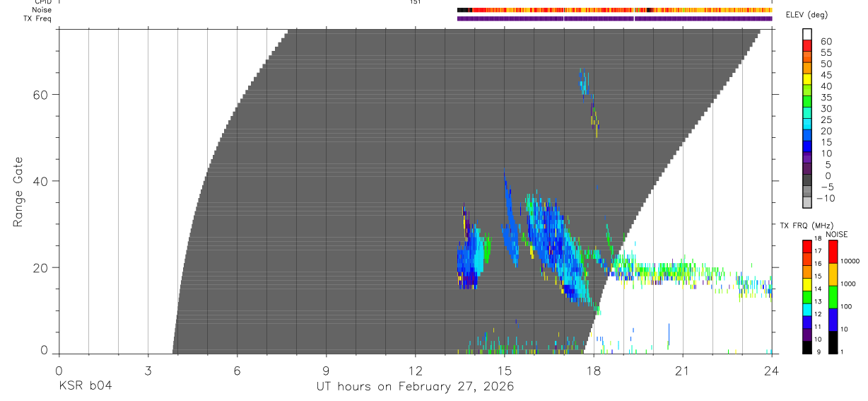The height and width of the screenshot is (401, 868).
Task: Click the Range Gate tick label '60'
Action: 41,94
